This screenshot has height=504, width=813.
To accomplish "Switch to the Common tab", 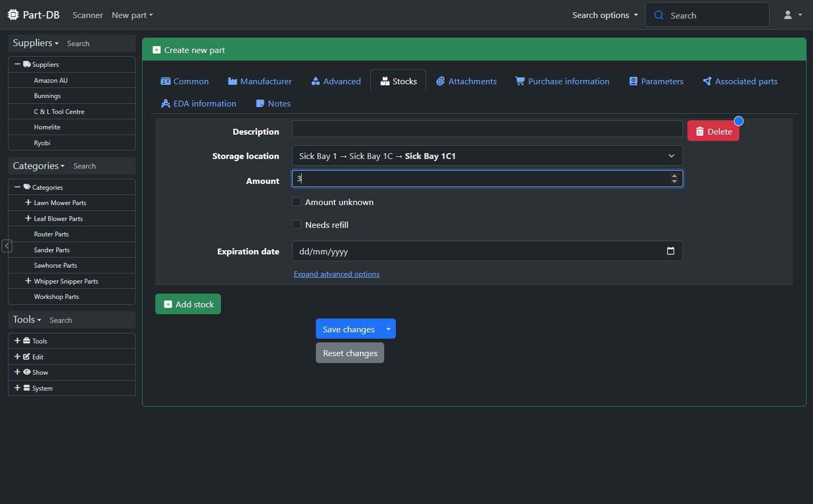I will (184, 81).
